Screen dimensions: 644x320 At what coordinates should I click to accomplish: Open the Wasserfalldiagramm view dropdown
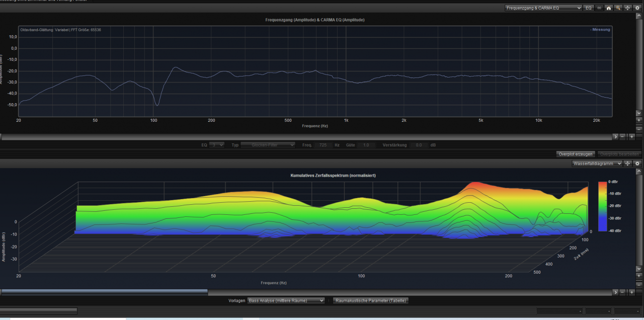(597, 164)
